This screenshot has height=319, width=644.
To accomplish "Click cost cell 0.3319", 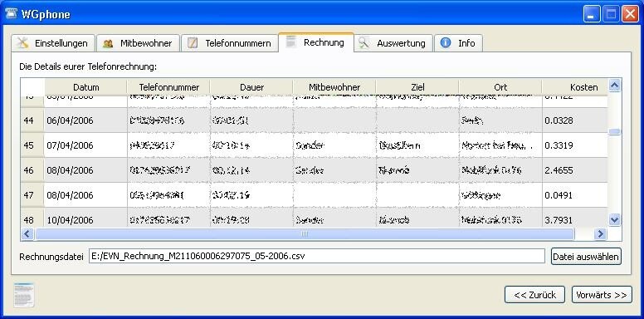I will [x=575, y=145].
